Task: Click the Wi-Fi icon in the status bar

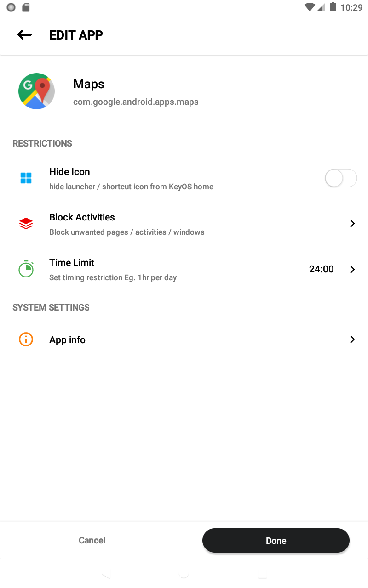Action: 310,7
